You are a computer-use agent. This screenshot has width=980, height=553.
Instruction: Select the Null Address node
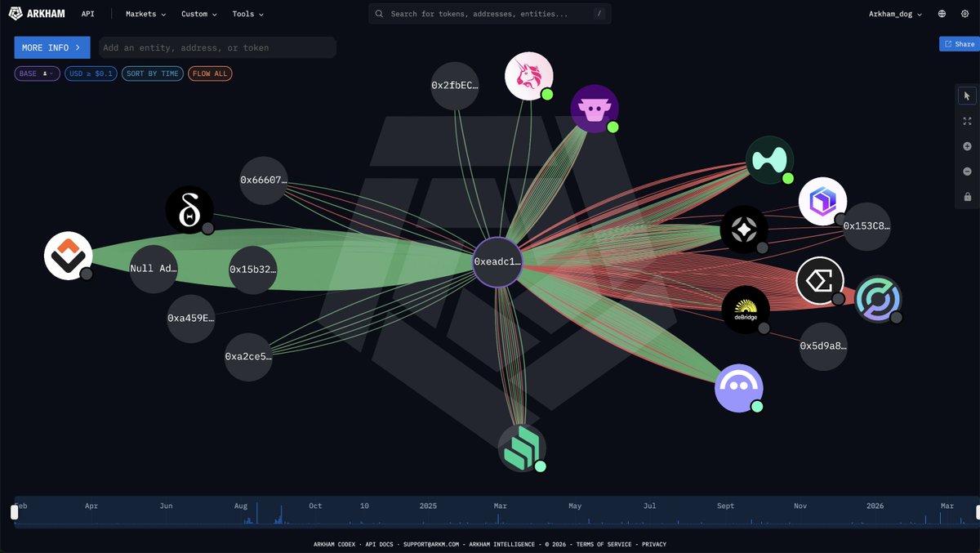154,268
